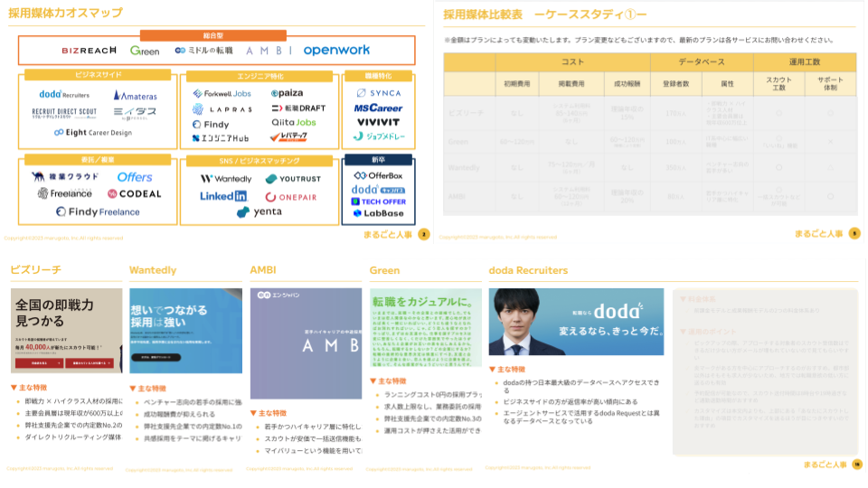
Task: Open the ビズリーチ banner image
Action: (66, 331)
